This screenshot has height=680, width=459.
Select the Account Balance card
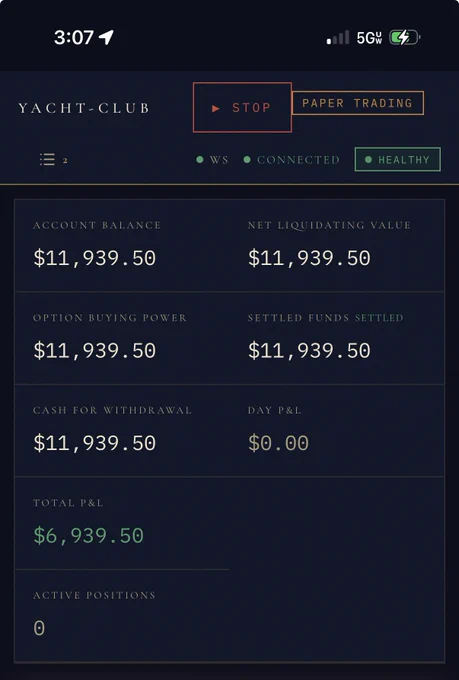(x=122, y=245)
